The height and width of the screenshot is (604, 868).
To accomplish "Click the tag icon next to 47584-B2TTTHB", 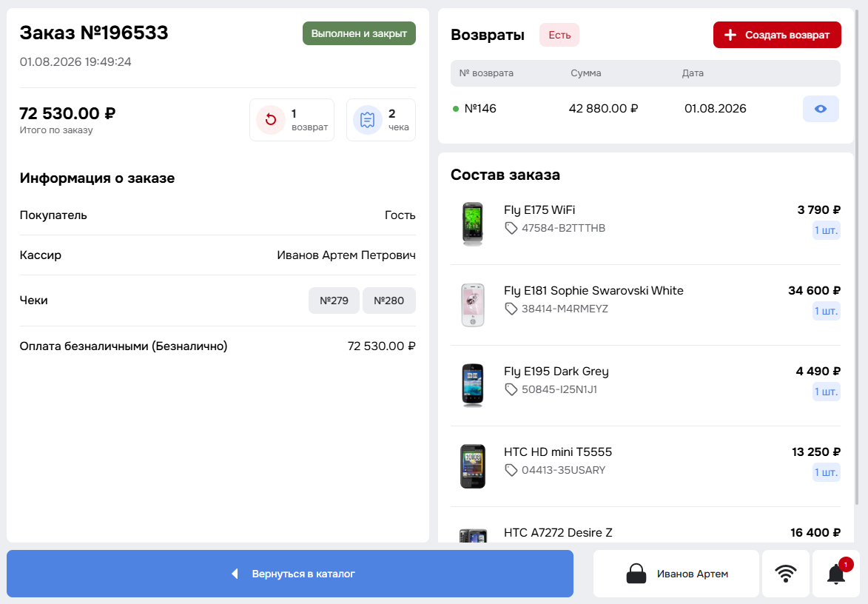I will click(x=511, y=228).
